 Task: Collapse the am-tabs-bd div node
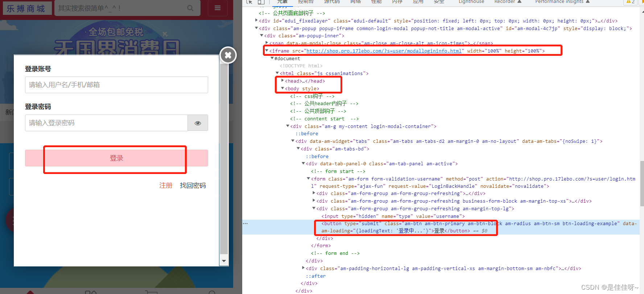pyautogui.click(x=298, y=149)
